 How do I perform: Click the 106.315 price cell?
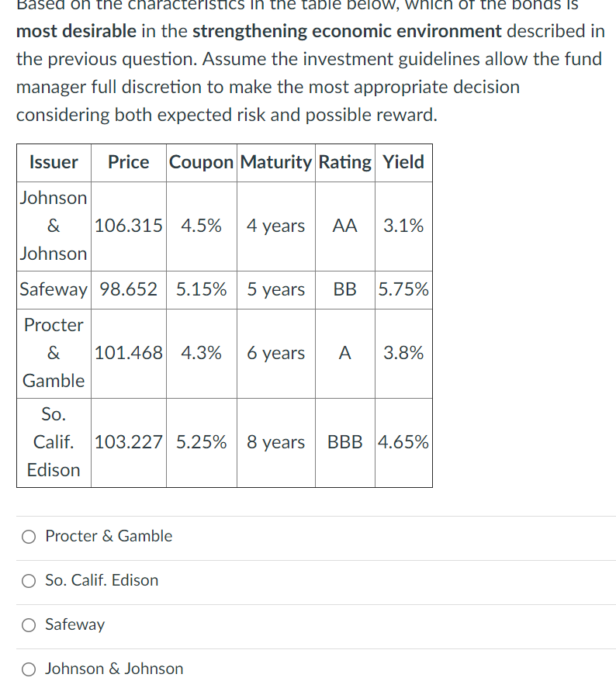point(129,226)
